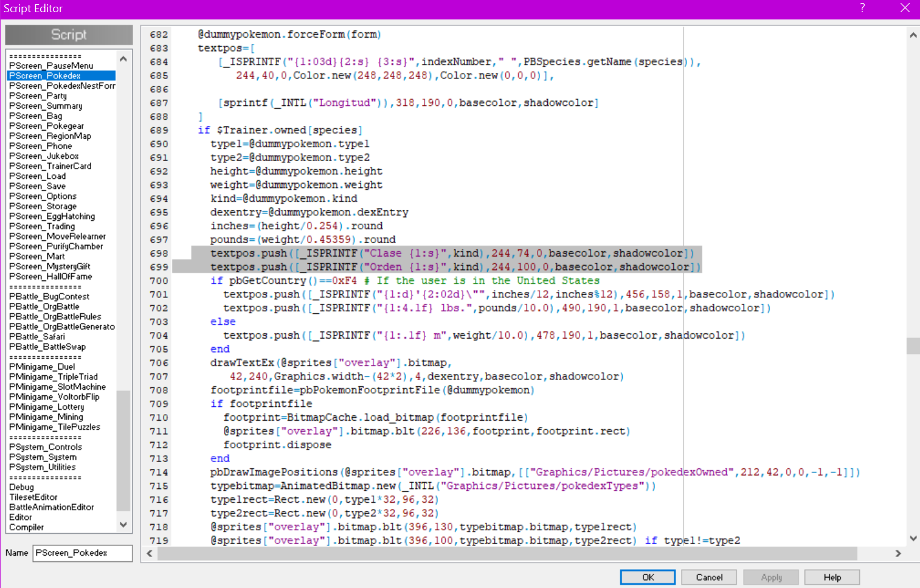Select the Compiler script
The image size is (920, 588).
tap(27, 527)
